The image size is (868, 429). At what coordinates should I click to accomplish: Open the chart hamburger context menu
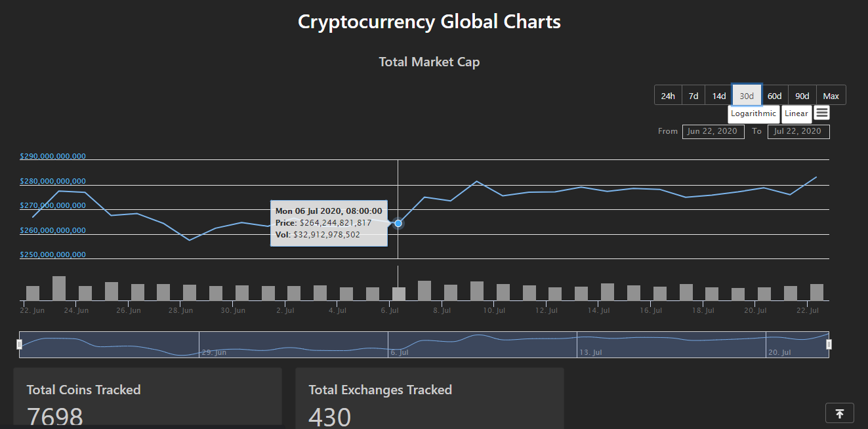pyautogui.click(x=822, y=113)
